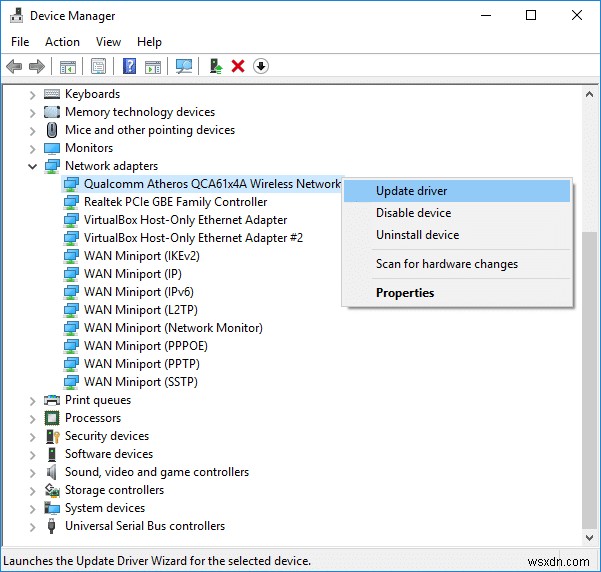This screenshot has height=572, width=601.
Task: Click the Memory technology devices icon
Action: pos(52,112)
